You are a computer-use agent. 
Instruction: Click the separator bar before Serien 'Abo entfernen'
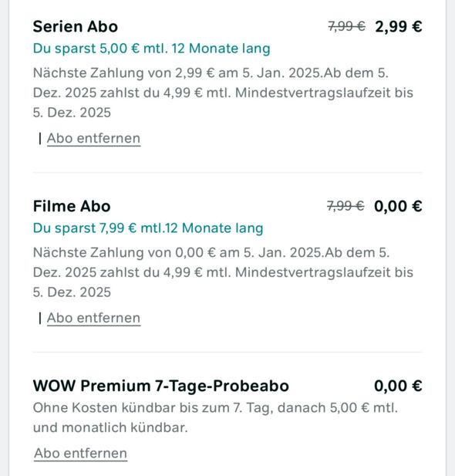click(40, 139)
